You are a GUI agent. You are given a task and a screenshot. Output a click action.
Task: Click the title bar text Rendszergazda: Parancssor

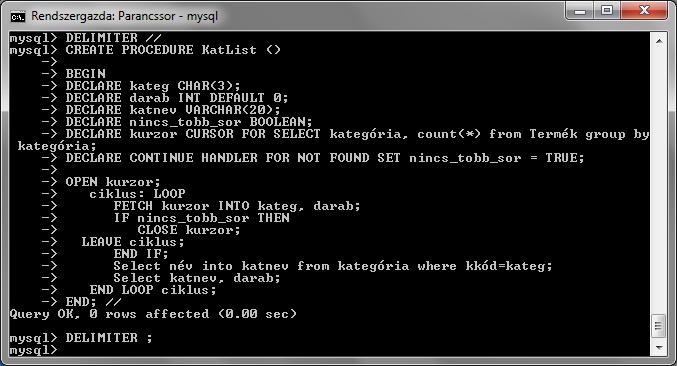tap(103, 16)
